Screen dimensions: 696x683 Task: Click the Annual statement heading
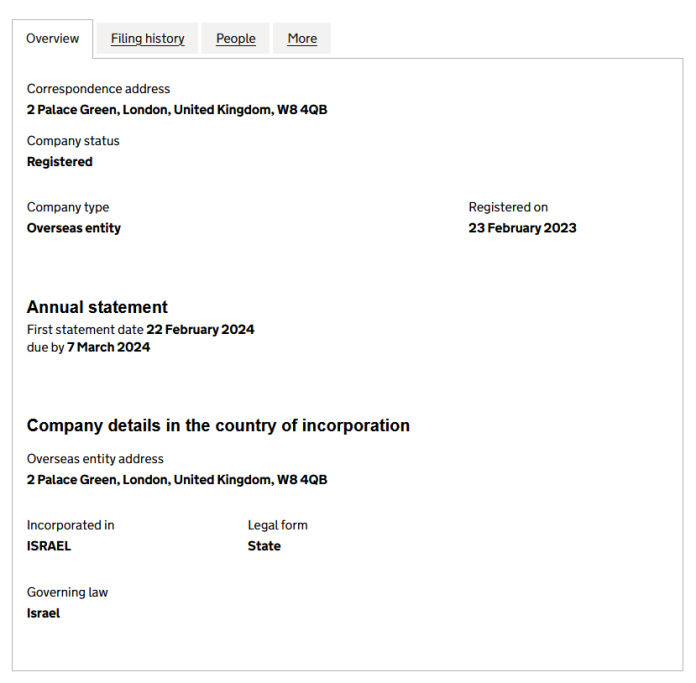pos(97,307)
